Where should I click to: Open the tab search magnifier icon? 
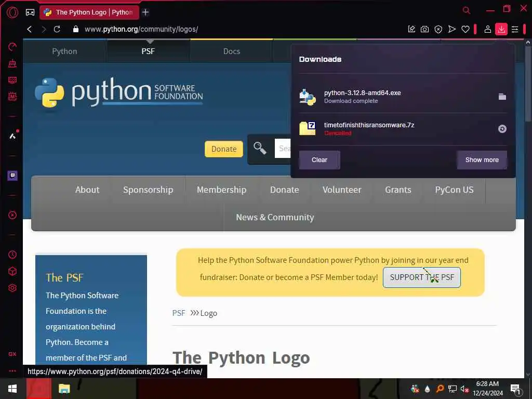point(467,10)
